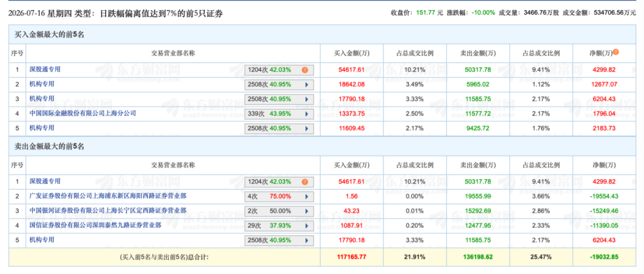Click the orange question icon in 买入 section's 深股通专用 row
Screen dimensions: 644x274
[304, 70]
